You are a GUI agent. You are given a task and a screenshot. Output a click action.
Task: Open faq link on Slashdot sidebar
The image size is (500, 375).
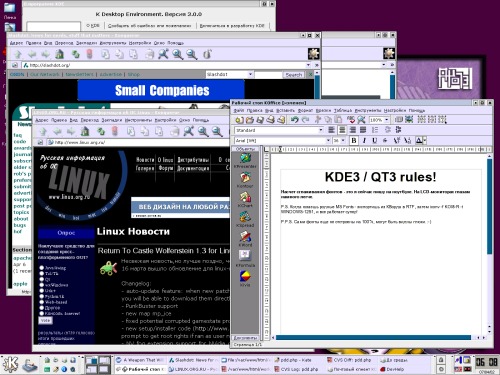[17, 135]
